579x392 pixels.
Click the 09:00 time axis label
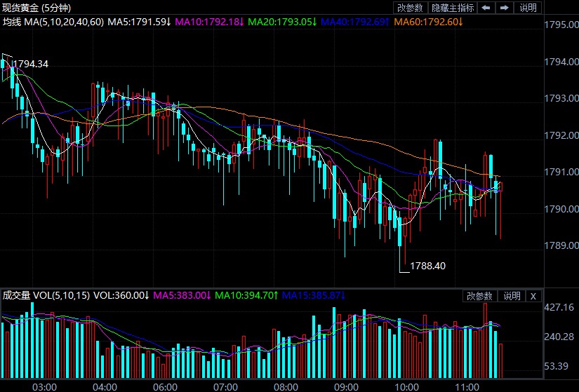[x=347, y=386]
